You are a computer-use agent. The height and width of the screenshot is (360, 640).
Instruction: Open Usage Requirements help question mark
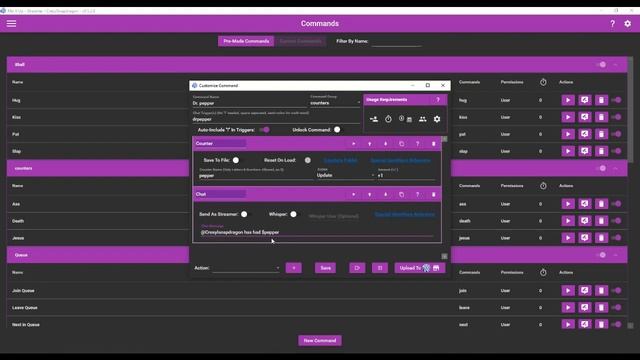[x=438, y=100]
